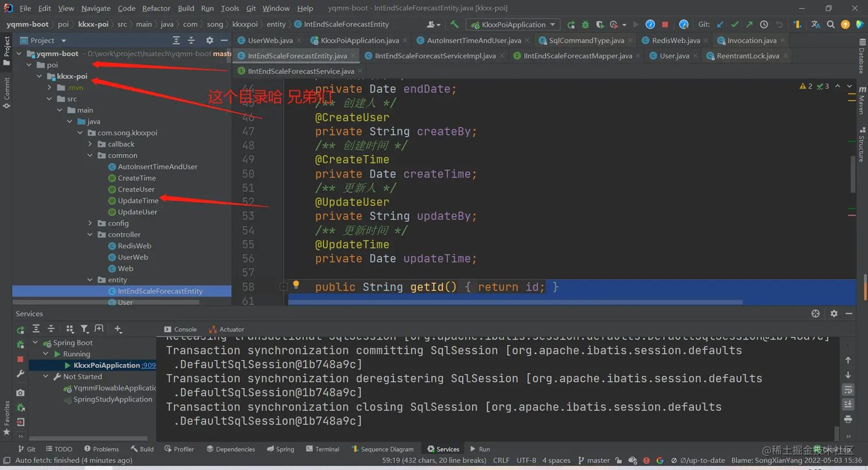Click the Build Project hammer icon
The height and width of the screenshot is (470, 868).
(x=454, y=24)
